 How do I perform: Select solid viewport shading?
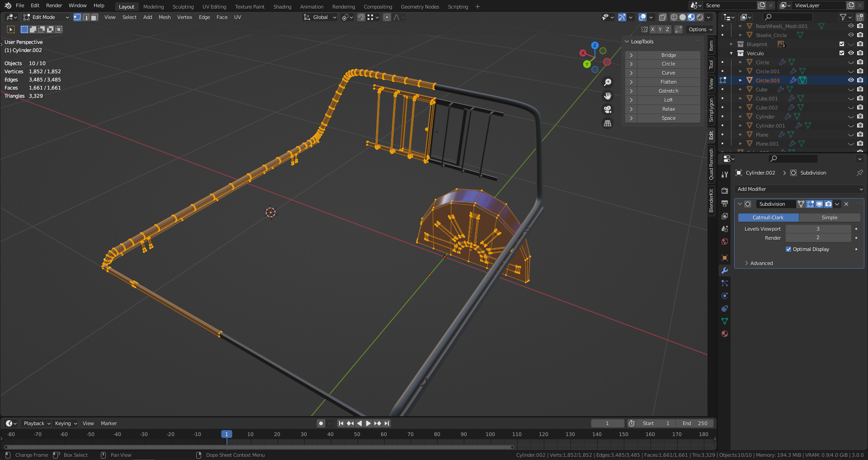[x=683, y=17]
